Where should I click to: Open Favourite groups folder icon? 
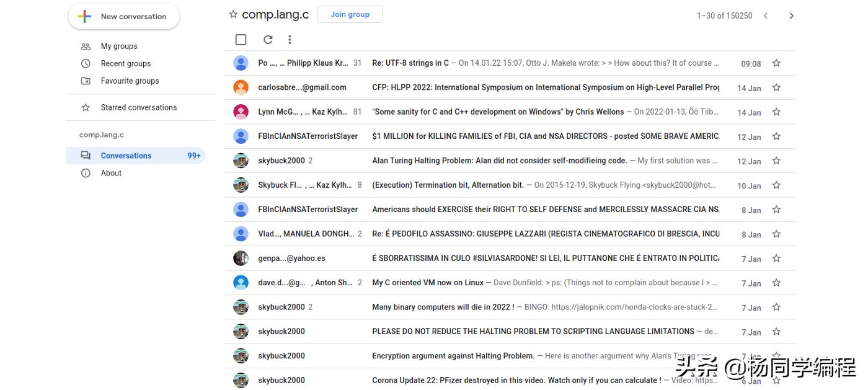click(x=86, y=81)
